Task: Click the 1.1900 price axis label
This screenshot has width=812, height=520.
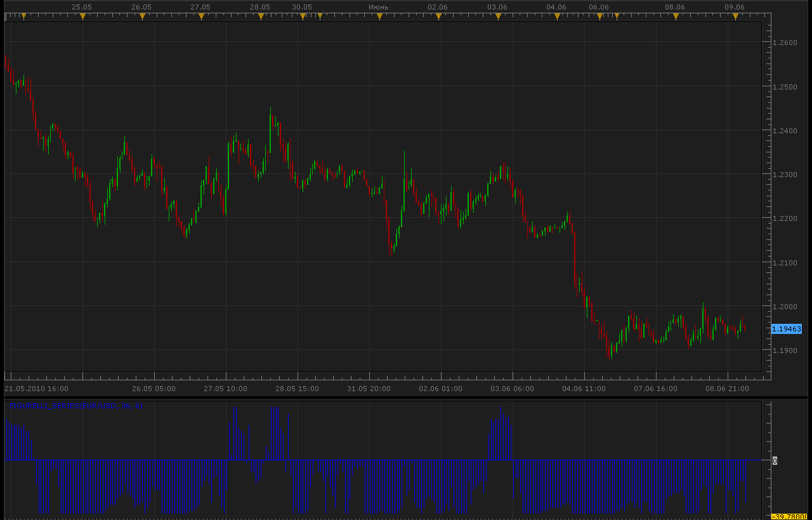Action: coord(785,350)
